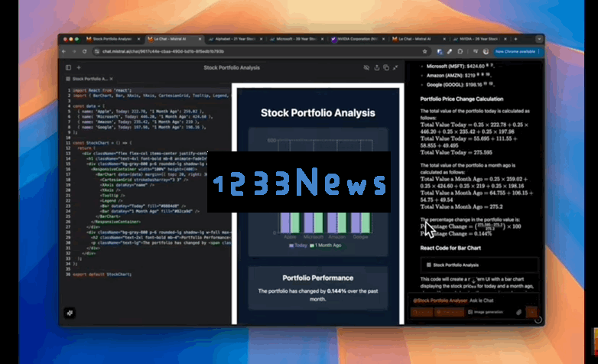This screenshot has width=598, height=364.
Task: Click the browser forward arrow
Action: [74, 51]
